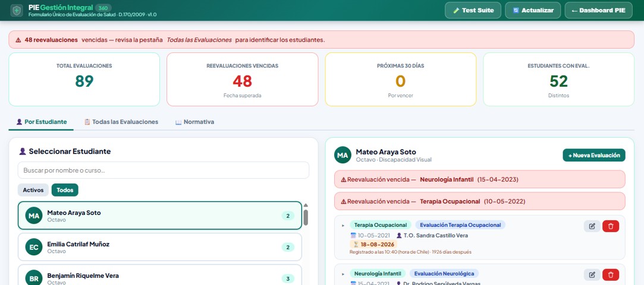Image resolution: width=644 pixels, height=285 pixels.
Task: Click evaluation count badge for Emilia Catrilaf Muñoz
Action: [288, 247]
